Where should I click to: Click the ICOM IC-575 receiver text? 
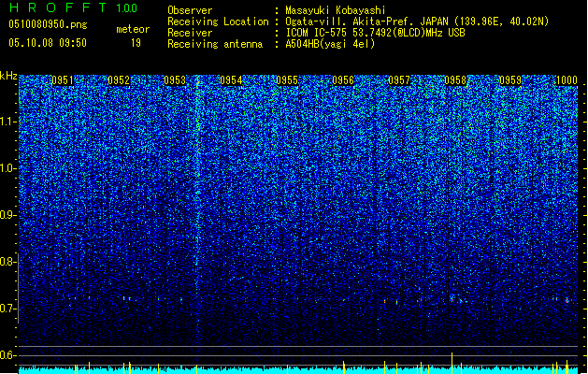point(375,33)
